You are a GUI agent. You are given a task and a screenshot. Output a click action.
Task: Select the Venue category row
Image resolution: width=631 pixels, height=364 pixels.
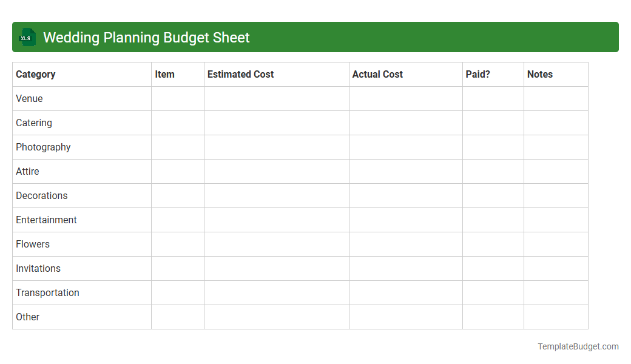(x=29, y=98)
